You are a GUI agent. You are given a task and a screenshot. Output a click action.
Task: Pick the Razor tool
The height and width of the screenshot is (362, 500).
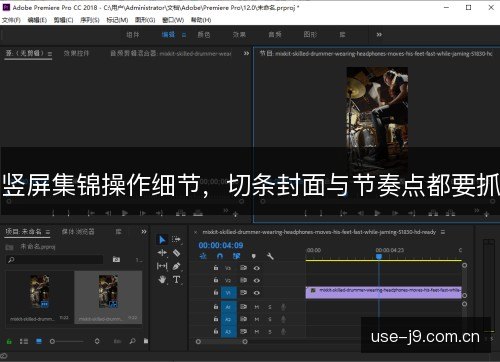coord(176,253)
